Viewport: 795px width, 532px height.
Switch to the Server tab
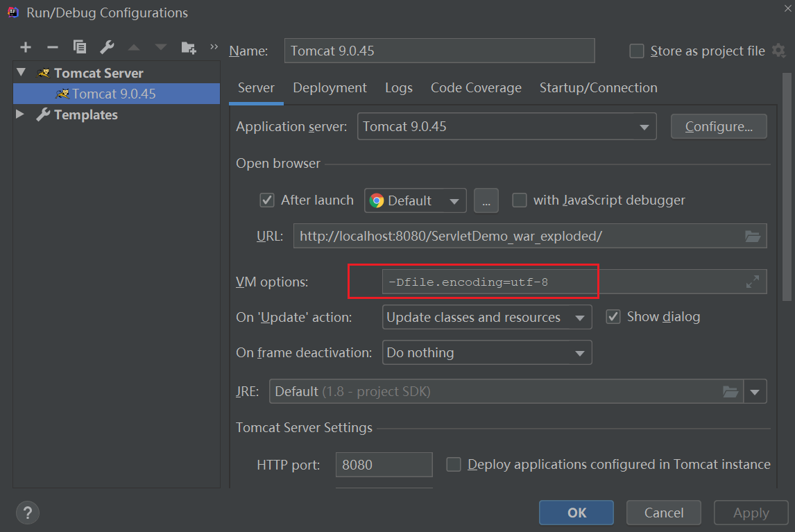tap(256, 87)
